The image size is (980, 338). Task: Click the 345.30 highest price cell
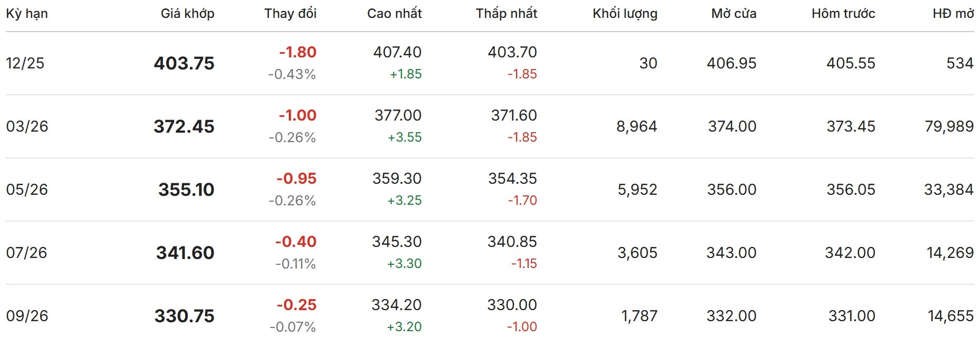pyautogui.click(x=397, y=242)
